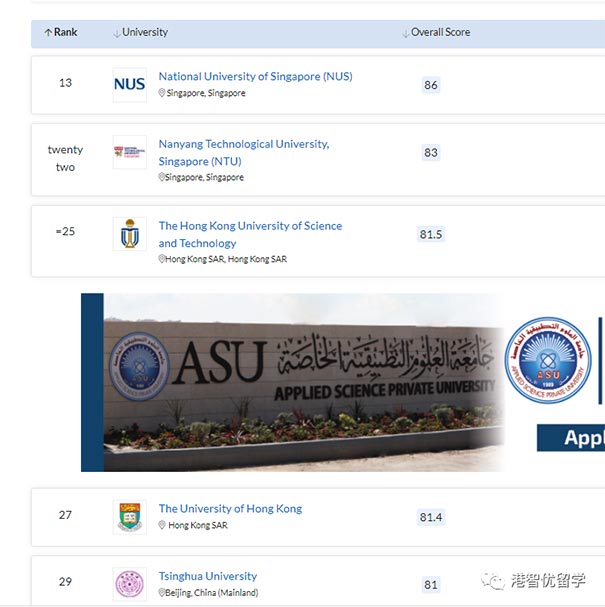The width and height of the screenshot is (605, 607).
Task: Click location pin under NUS name
Action: tap(162, 93)
